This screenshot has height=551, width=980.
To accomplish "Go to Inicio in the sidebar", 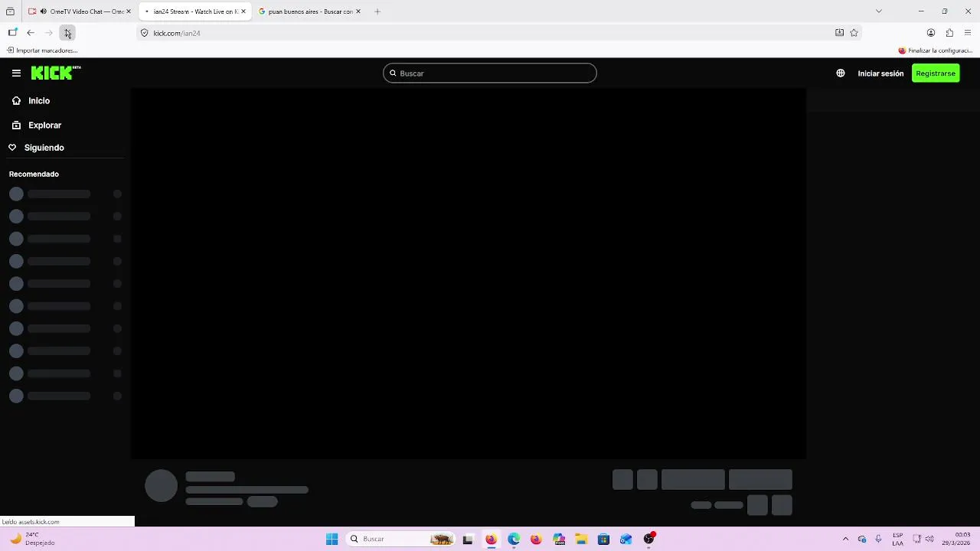I will 31,101.
